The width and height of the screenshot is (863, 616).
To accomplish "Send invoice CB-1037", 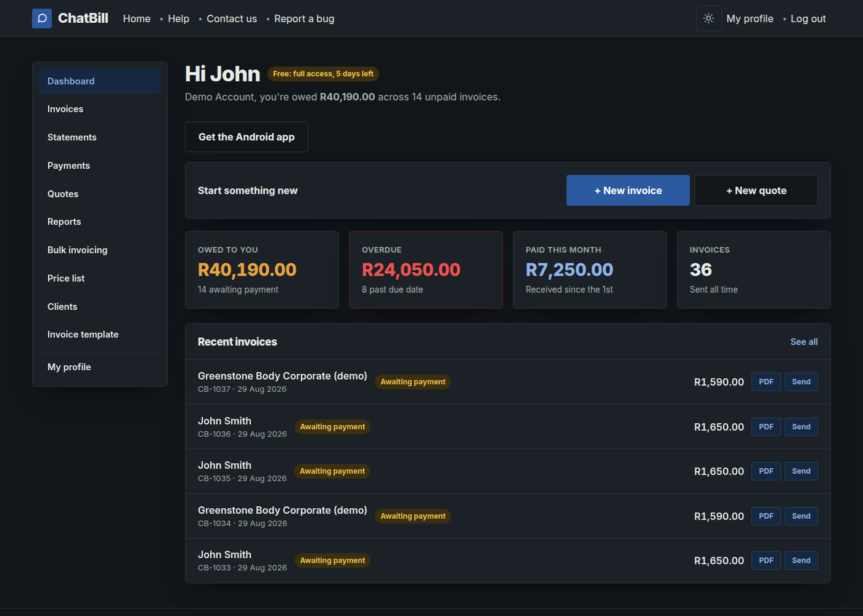I will click(801, 382).
